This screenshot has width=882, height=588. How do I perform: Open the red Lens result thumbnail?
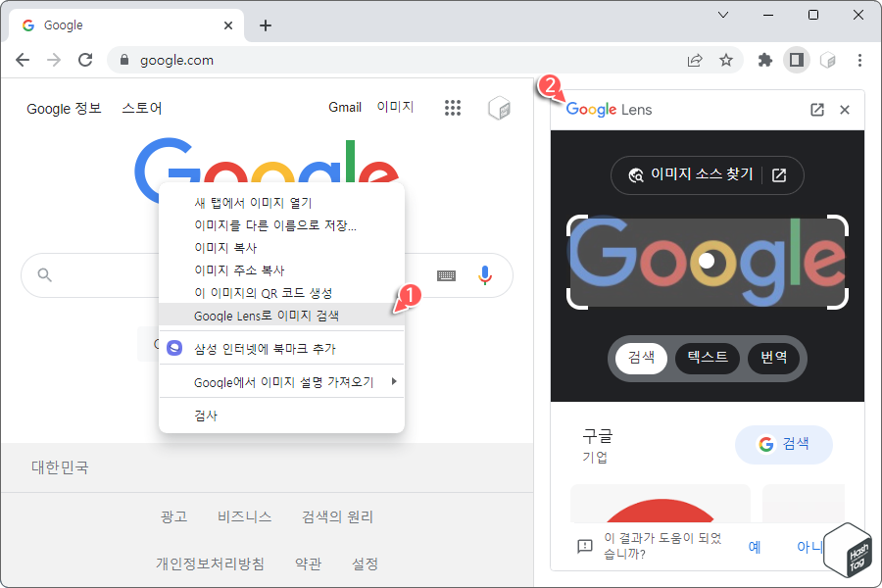(x=660, y=504)
